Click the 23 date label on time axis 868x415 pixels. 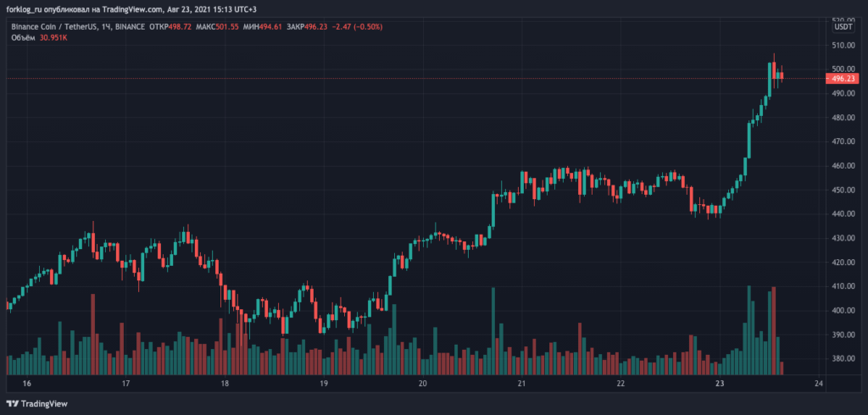[720, 384]
